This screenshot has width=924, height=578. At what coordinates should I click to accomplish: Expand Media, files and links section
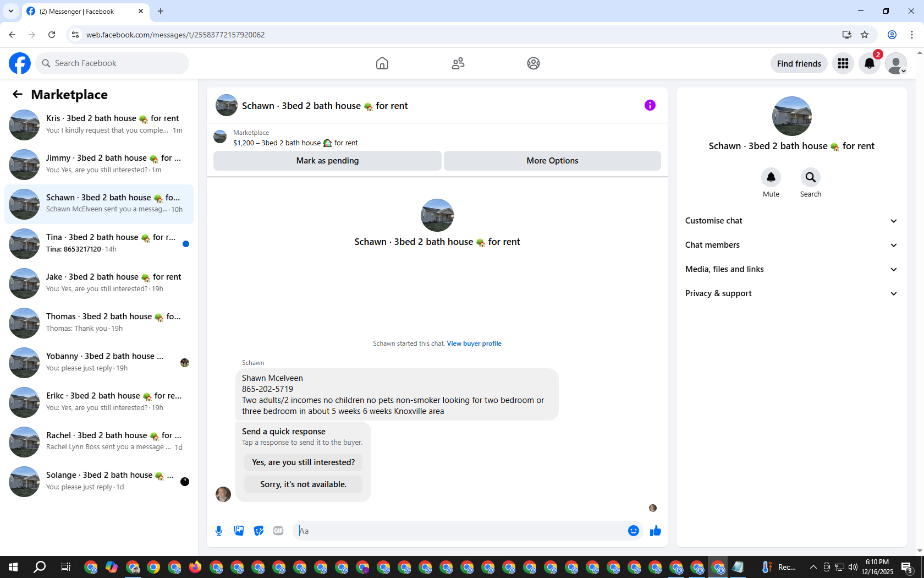point(791,269)
